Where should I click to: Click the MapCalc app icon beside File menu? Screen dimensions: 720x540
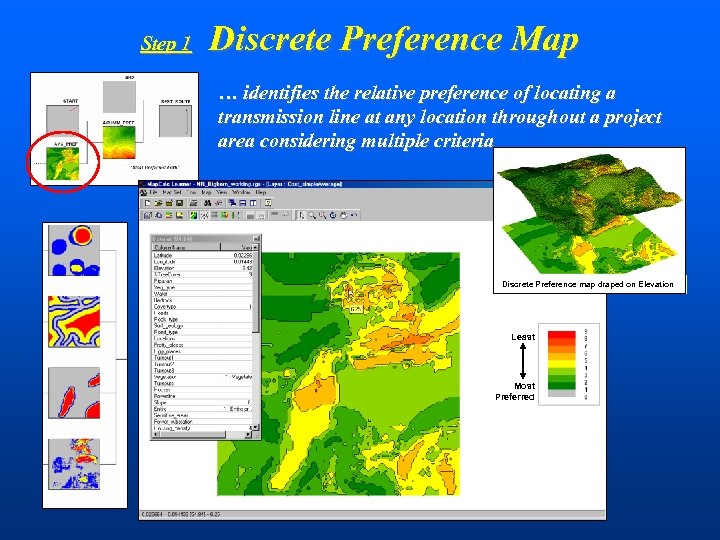point(144,192)
